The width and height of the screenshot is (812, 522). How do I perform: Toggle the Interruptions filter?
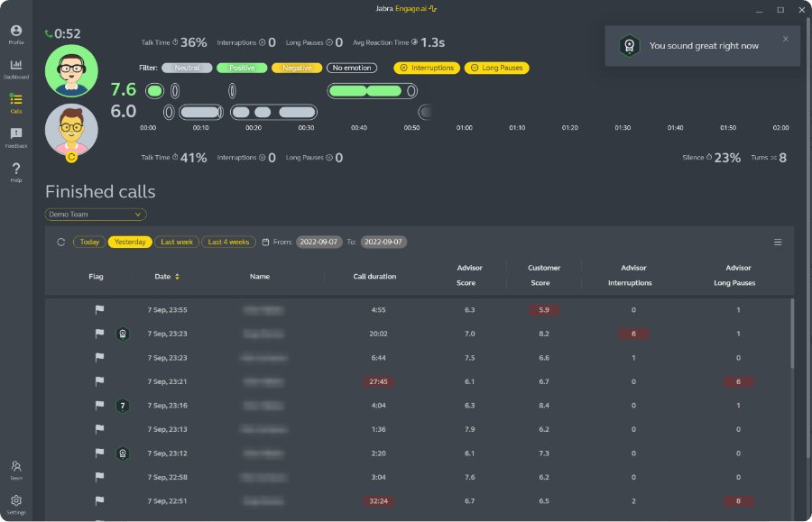[427, 68]
